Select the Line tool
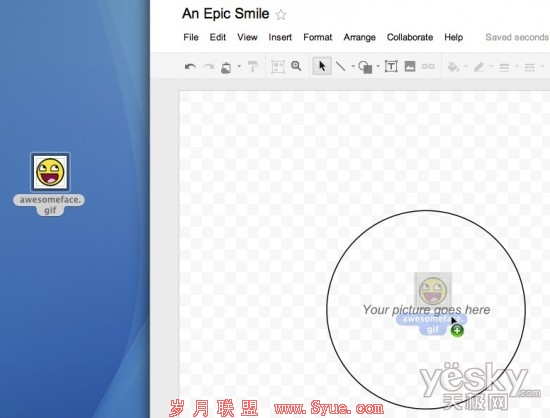The width and height of the screenshot is (550, 418). pyautogui.click(x=341, y=66)
